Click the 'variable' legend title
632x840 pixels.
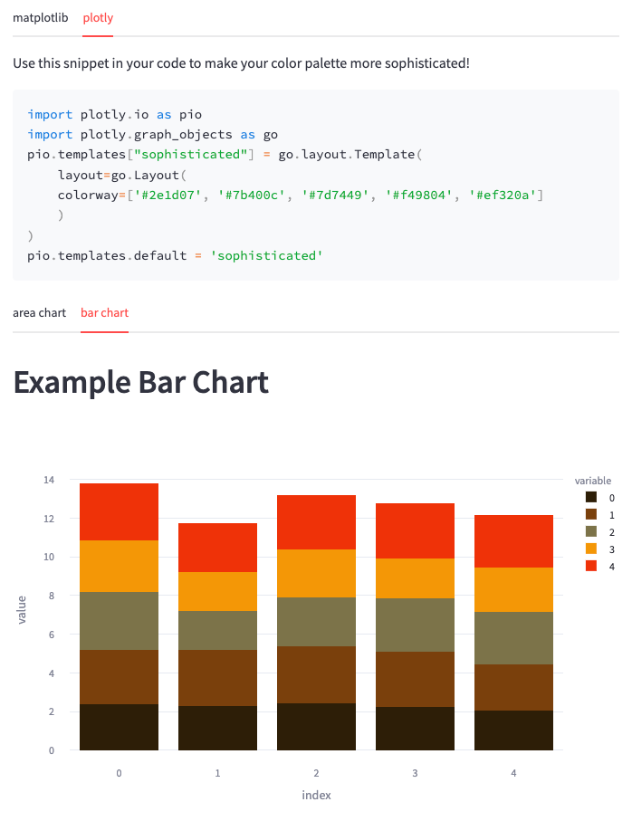pos(593,481)
